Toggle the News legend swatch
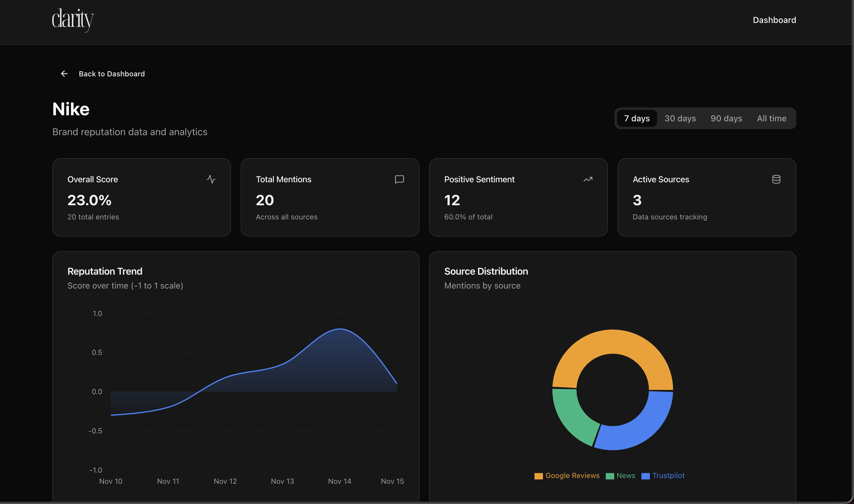 coord(610,476)
